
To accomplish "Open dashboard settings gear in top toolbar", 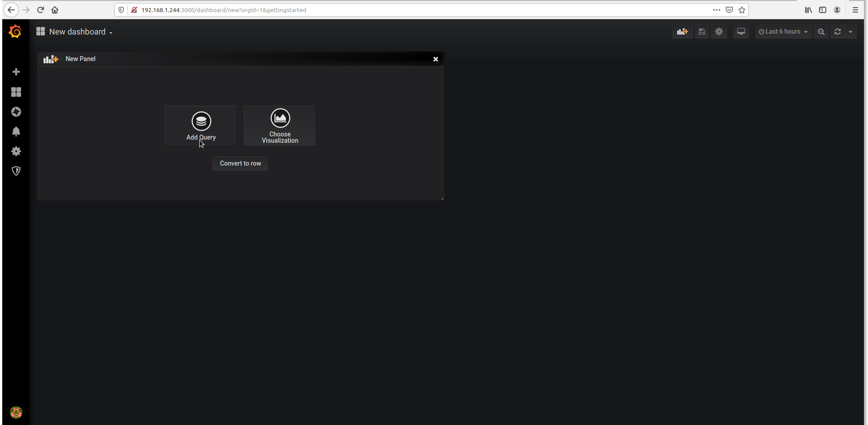I will tap(719, 31).
